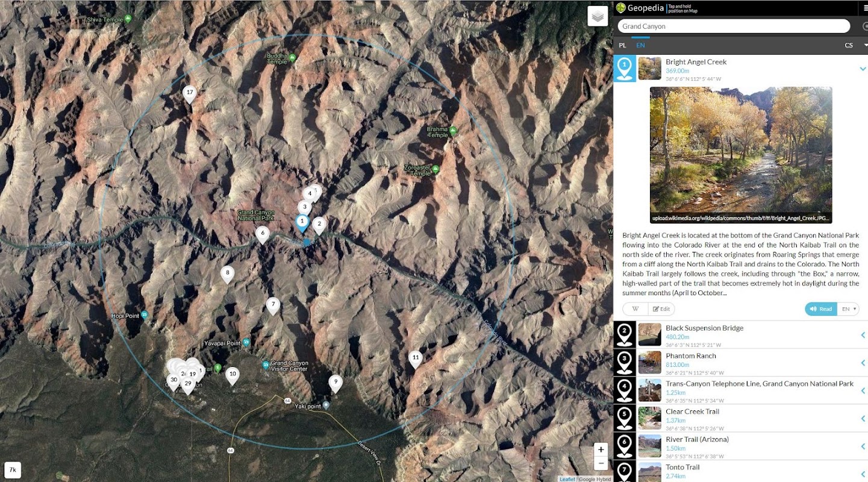Select map marker number 17

point(190,94)
